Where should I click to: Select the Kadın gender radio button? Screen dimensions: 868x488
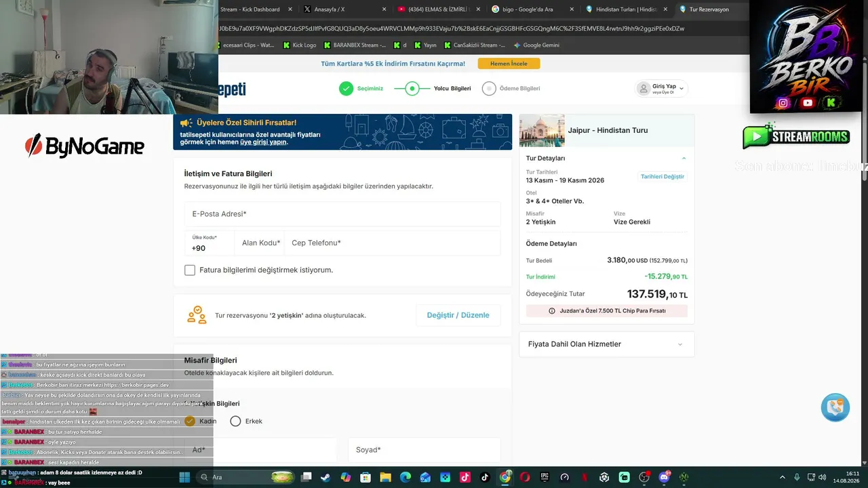coord(190,421)
